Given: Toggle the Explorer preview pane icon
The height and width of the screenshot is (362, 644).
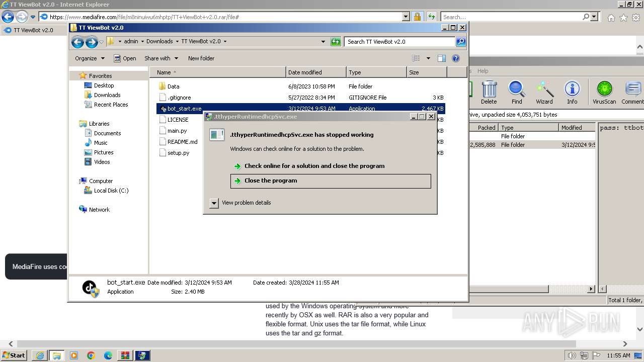Looking at the screenshot, I should coord(441,58).
